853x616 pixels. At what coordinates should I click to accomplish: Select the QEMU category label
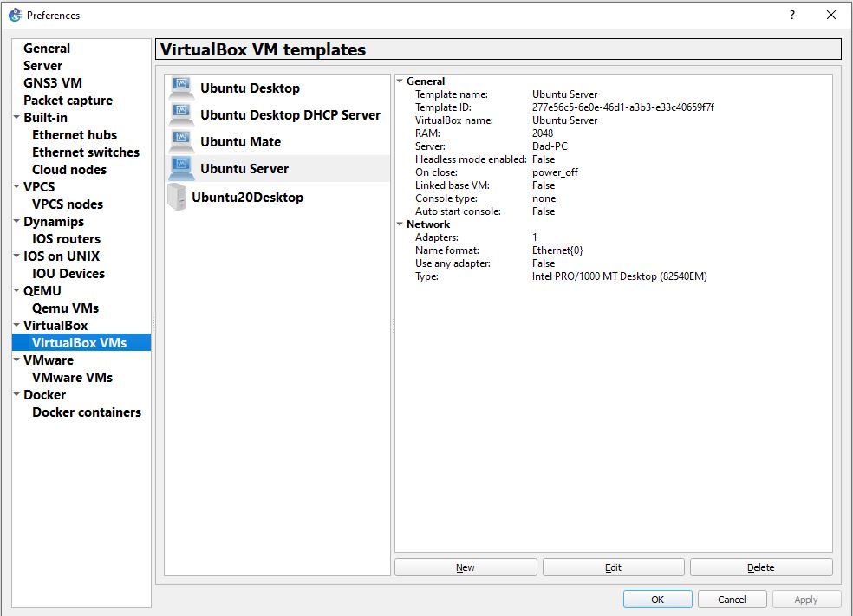(x=42, y=291)
